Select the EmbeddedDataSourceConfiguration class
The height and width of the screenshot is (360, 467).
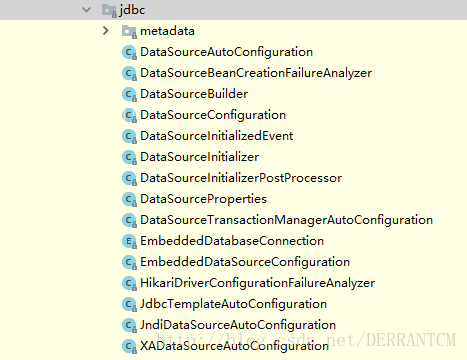coord(245,262)
